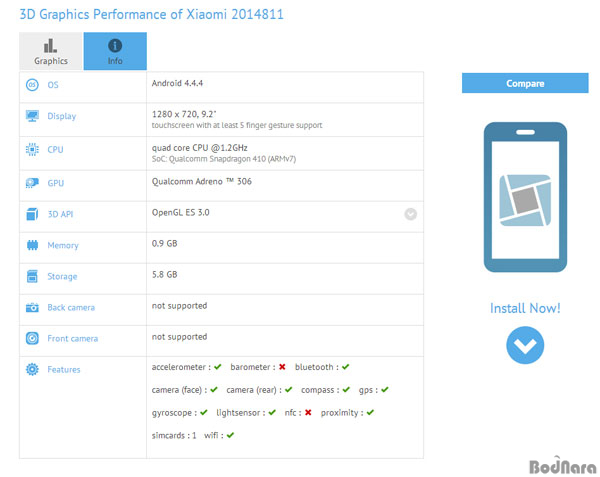This screenshot has width=600, height=477.
Task: Click the Features label text
Action: [x=64, y=370]
